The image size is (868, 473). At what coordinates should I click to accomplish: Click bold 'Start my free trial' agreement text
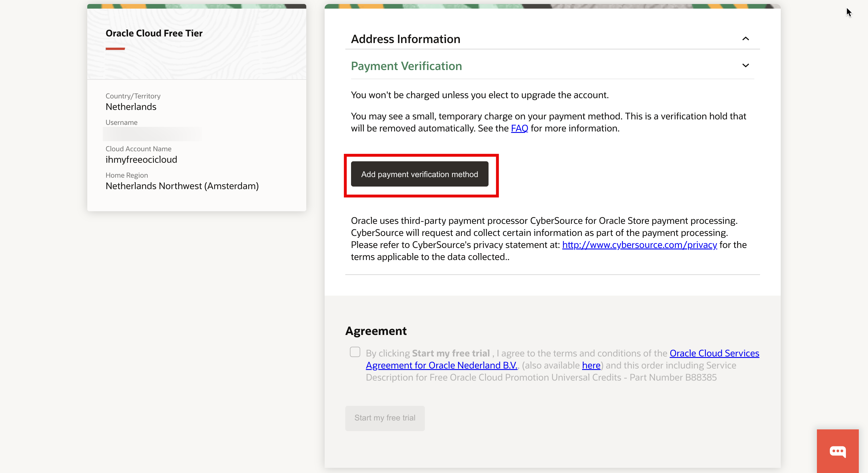(451, 353)
